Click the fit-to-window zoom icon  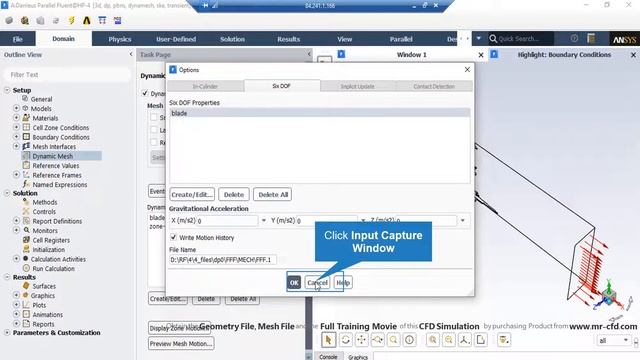tap(433, 340)
